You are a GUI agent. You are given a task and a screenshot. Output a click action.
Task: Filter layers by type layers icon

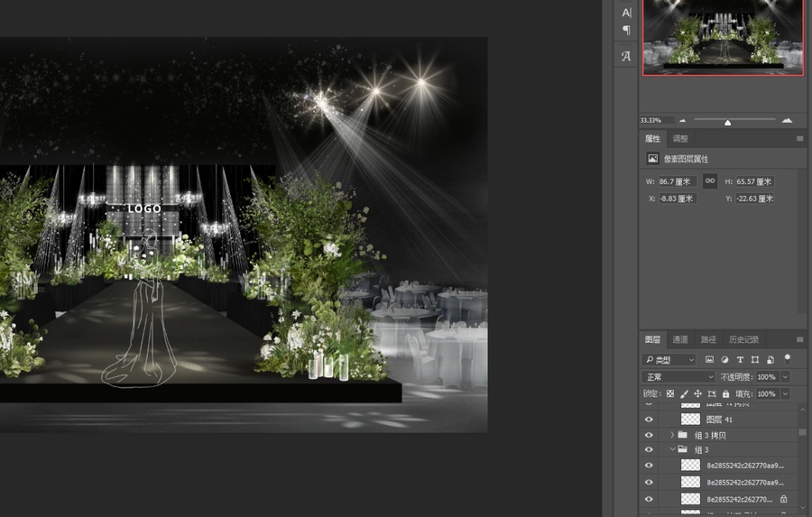coord(740,359)
